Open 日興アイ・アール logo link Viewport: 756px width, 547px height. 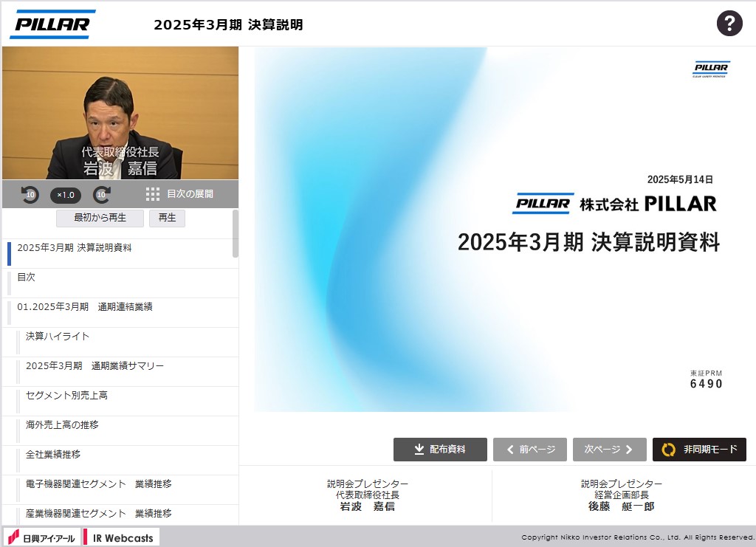(x=41, y=537)
